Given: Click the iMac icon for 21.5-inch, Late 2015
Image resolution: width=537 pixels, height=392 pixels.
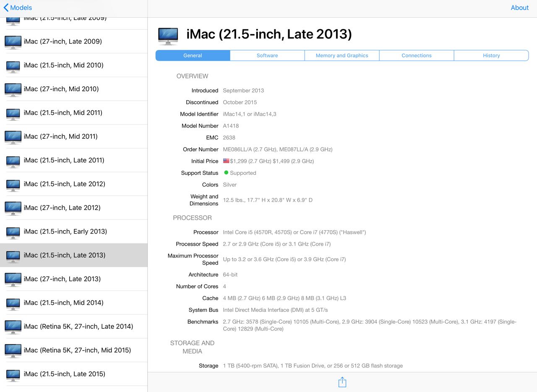Looking at the screenshot, I should pos(13,375).
